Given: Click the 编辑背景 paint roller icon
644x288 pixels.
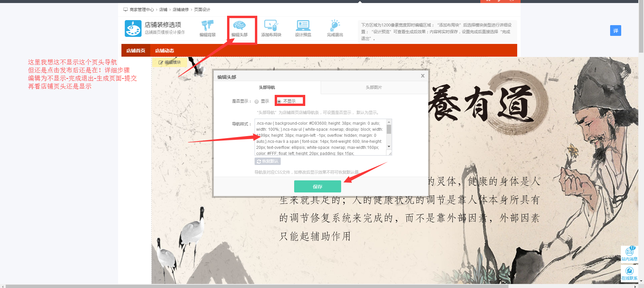Looking at the screenshot, I should pos(207,25).
